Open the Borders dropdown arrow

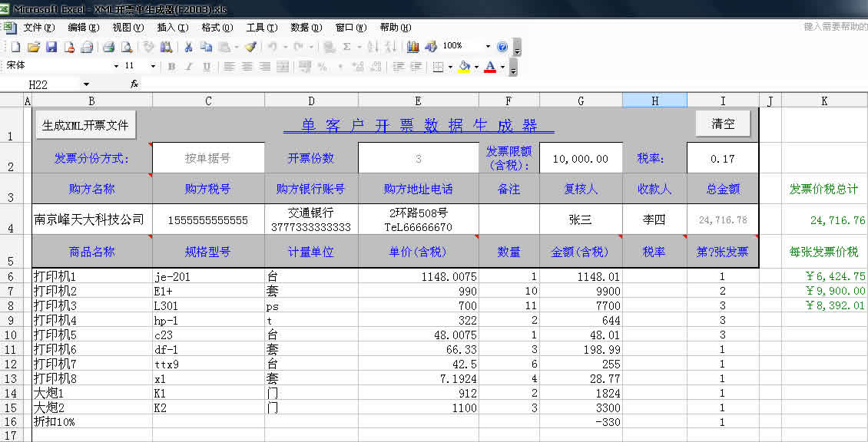pos(450,67)
